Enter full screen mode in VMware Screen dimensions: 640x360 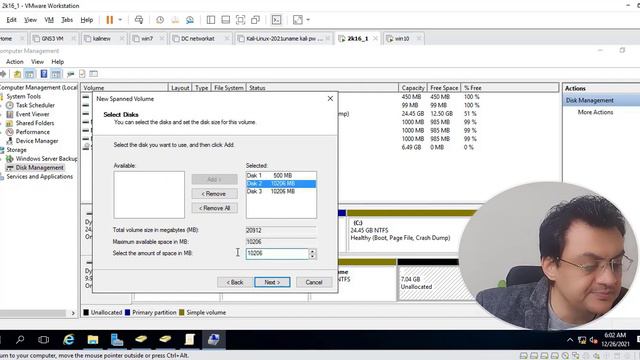[240, 20]
